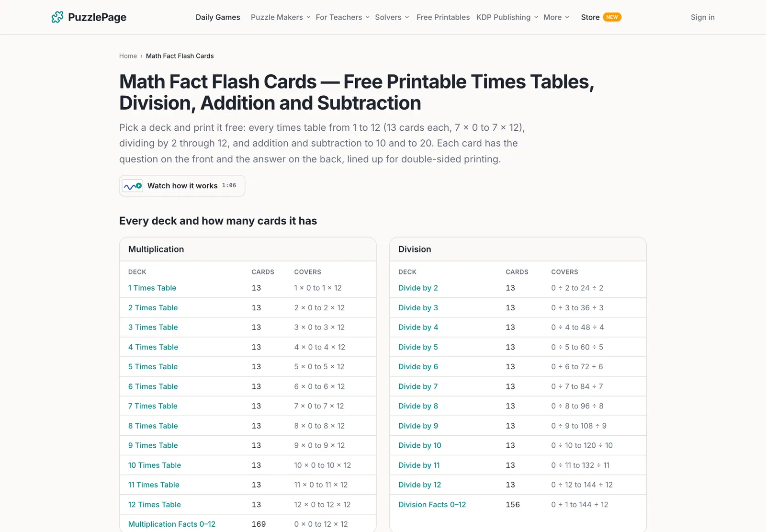
Task: Open the KDP Publishing dropdown
Action: click(x=507, y=17)
